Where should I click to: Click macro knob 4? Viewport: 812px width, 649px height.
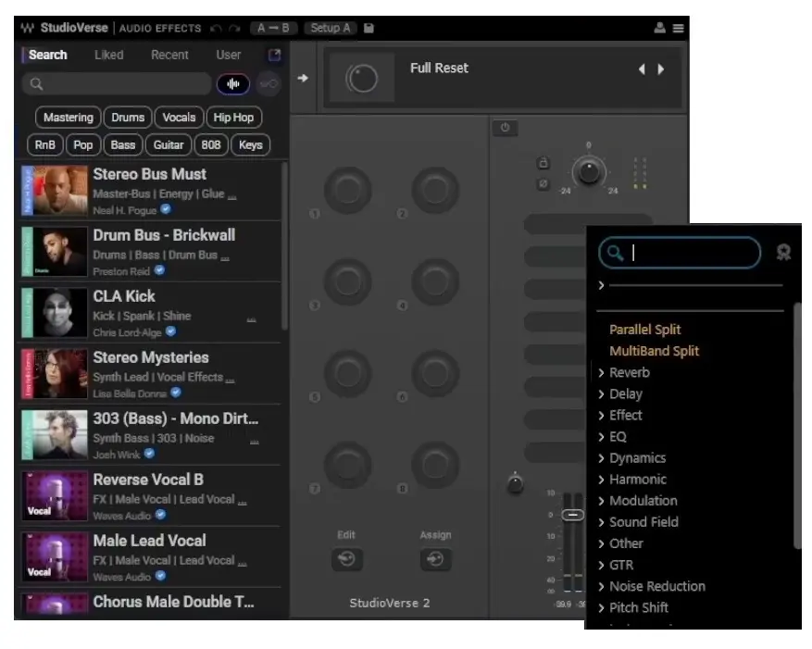pyautogui.click(x=435, y=281)
